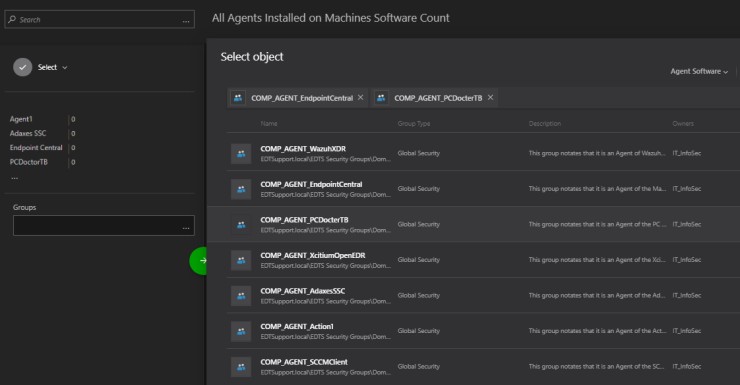Click Adaxes SSC label in left panel
Image resolution: width=740 pixels, height=385 pixels.
click(x=28, y=133)
